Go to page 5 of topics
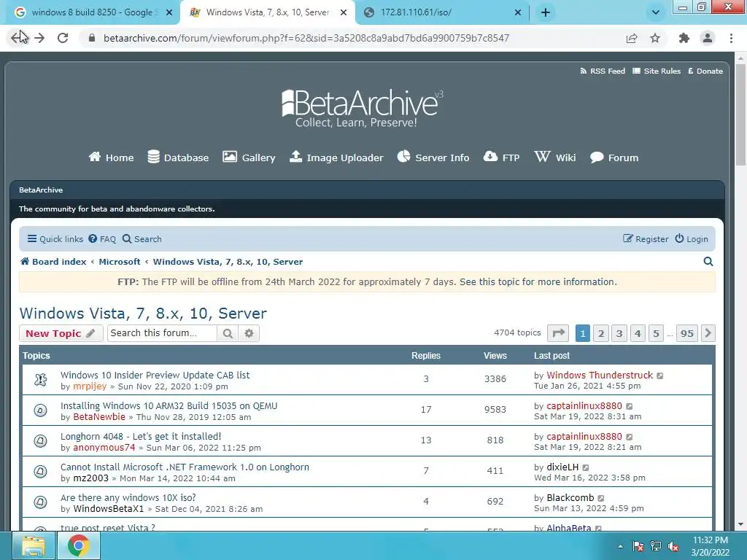747x560 pixels. (x=656, y=333)
